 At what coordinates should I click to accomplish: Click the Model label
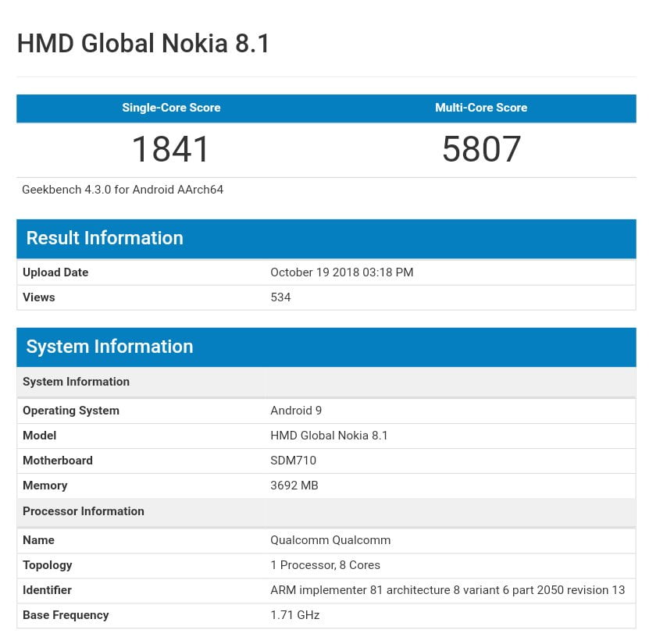click(x=39, y=435)
